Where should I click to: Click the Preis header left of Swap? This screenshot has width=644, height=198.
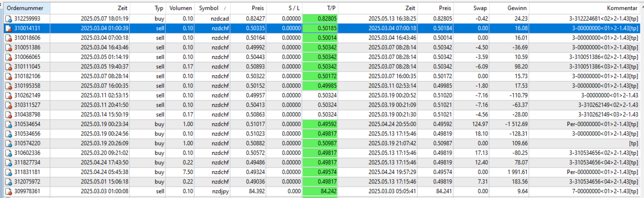436,8
